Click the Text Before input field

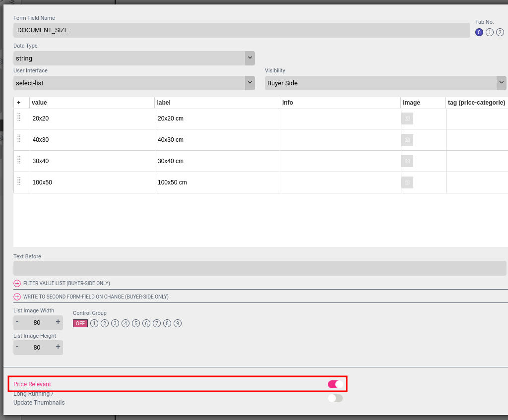click(260, 268)
